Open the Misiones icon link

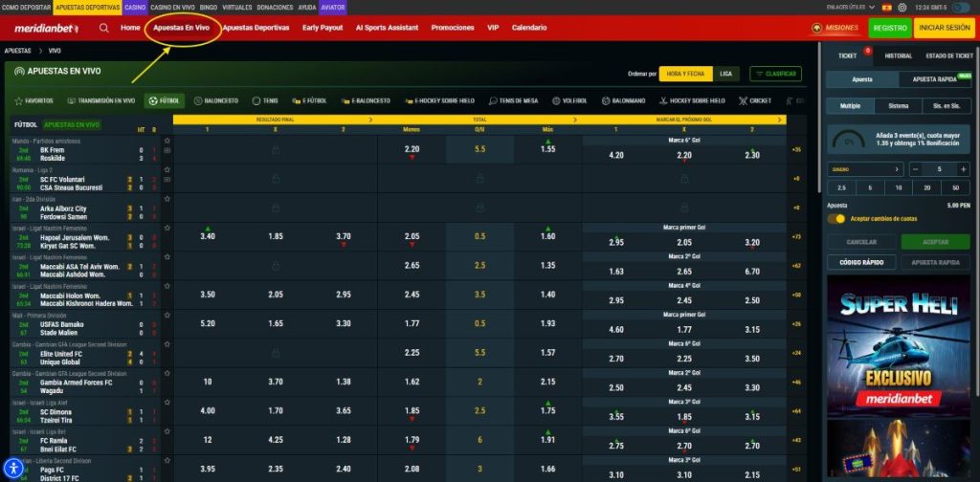tap(835, 28)
